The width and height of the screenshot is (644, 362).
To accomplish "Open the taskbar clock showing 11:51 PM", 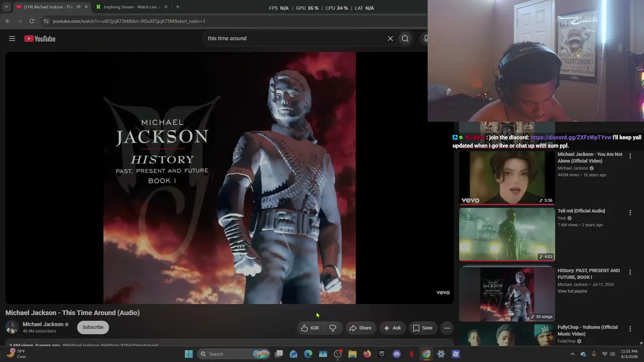I will tap(629, 354).
